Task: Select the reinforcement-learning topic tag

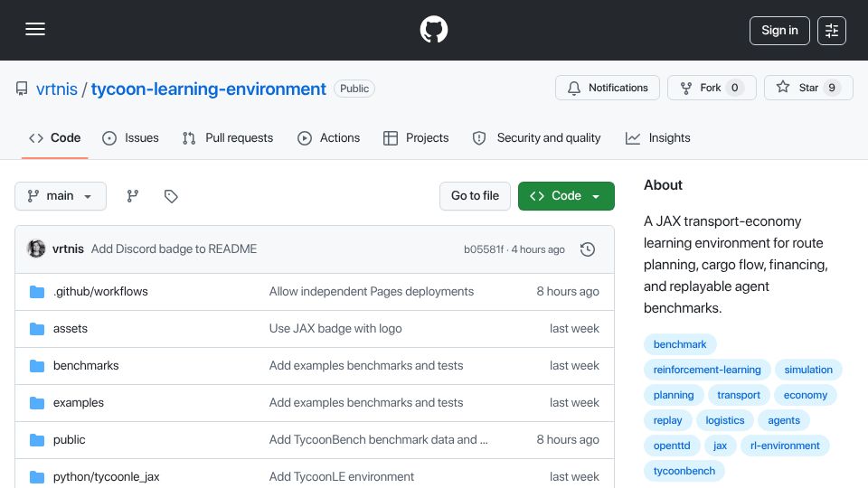Action: click(707, 370)
